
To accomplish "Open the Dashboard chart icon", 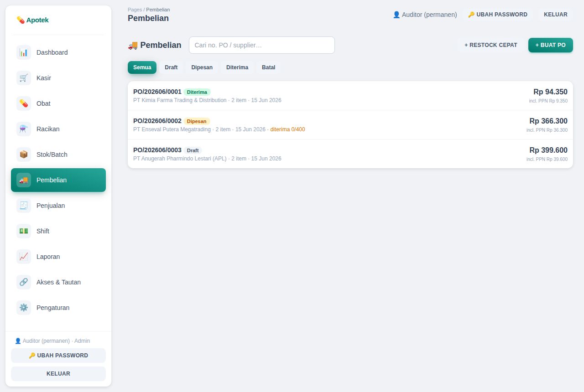I will pyautogui.click(x=24, y=52).
